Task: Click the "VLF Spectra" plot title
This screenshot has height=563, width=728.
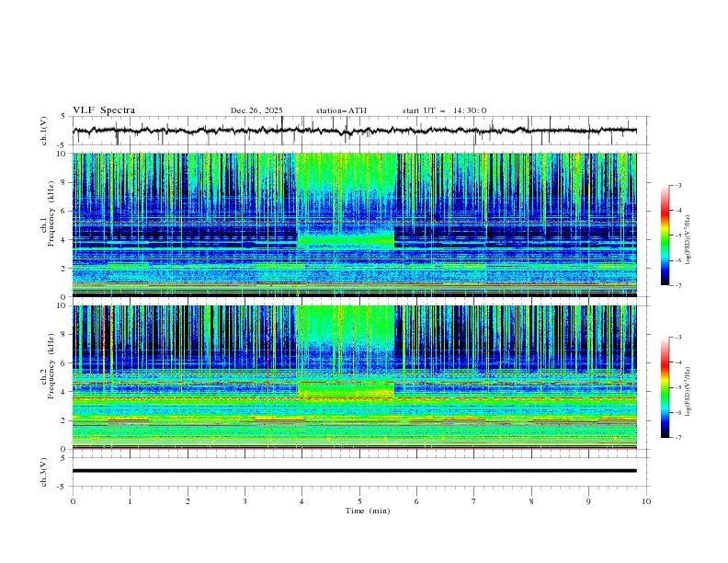Action: click(x=104, y=110)
